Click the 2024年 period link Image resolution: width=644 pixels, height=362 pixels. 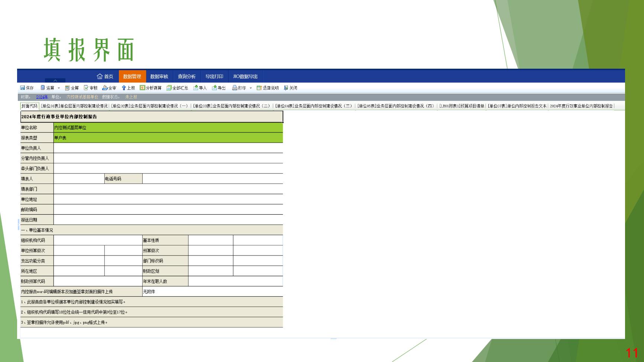(x=42, y=97)
